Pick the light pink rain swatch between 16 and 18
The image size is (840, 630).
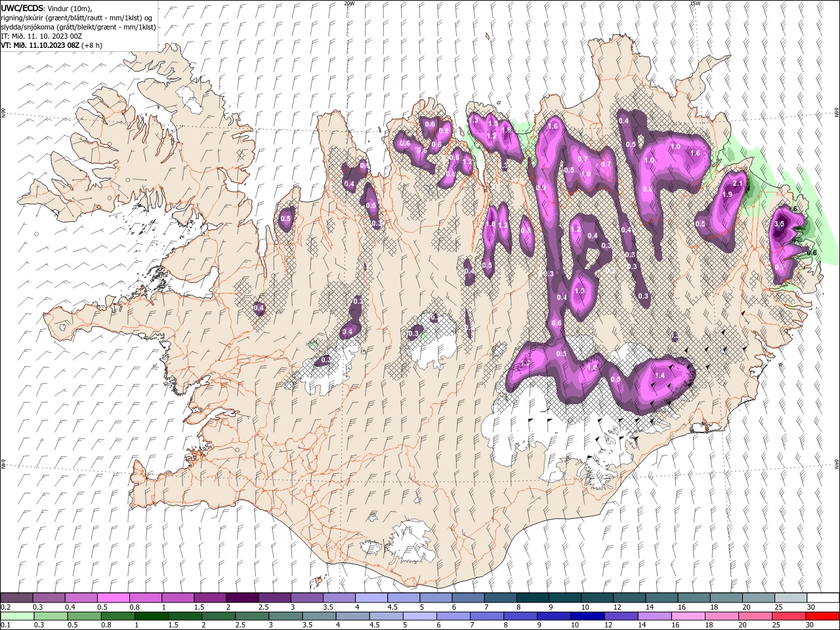click(x=687, y=616)
